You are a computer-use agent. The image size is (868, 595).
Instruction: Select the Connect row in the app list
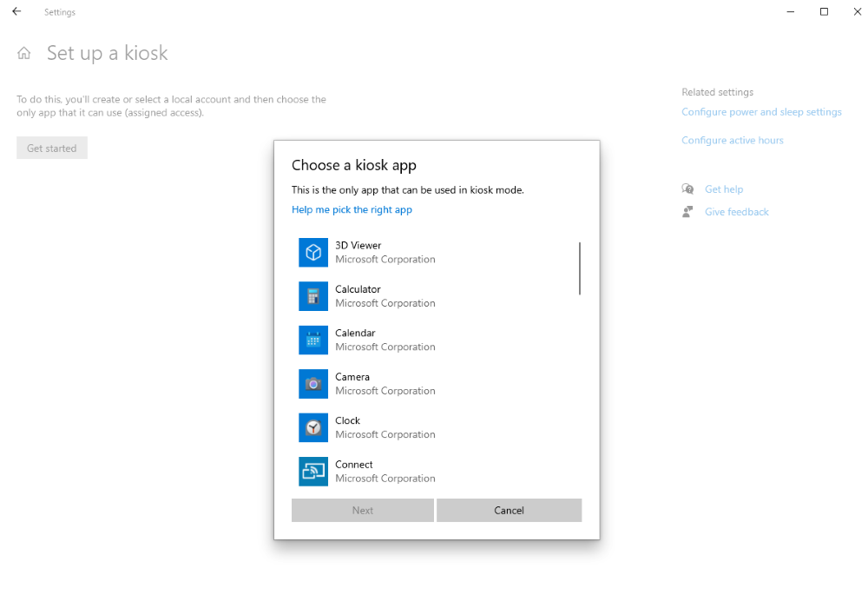pos(417,471)
